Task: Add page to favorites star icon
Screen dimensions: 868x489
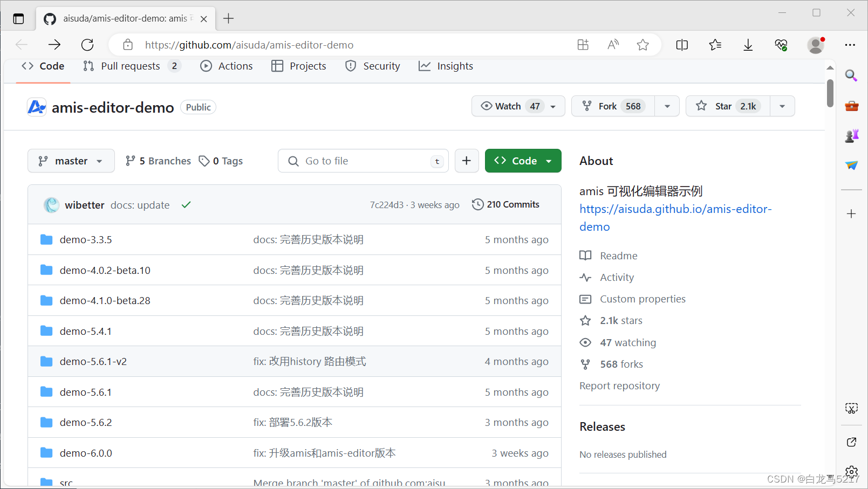Action: pyautogui.click(x=643, y=45)
